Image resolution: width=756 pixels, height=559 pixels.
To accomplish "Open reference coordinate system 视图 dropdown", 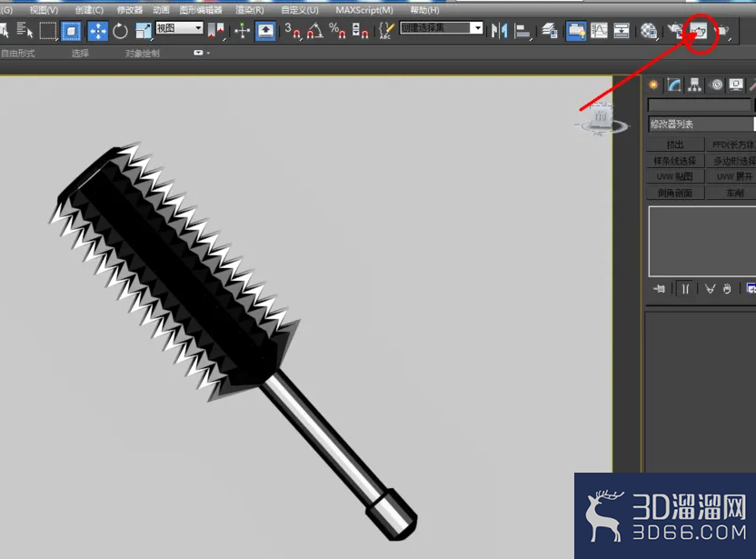I will [x=179, y=28].
